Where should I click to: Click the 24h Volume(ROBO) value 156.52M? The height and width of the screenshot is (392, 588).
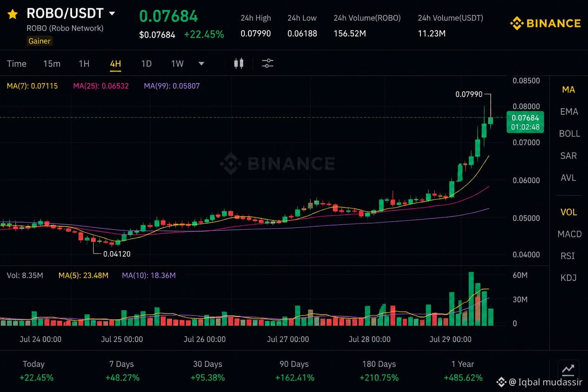350,34
